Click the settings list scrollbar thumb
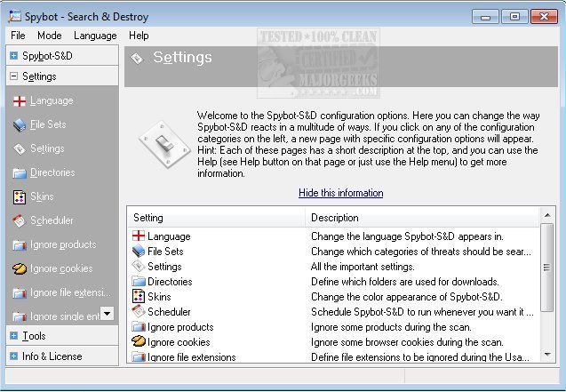The image size is (566, 392). pos(546,267)
